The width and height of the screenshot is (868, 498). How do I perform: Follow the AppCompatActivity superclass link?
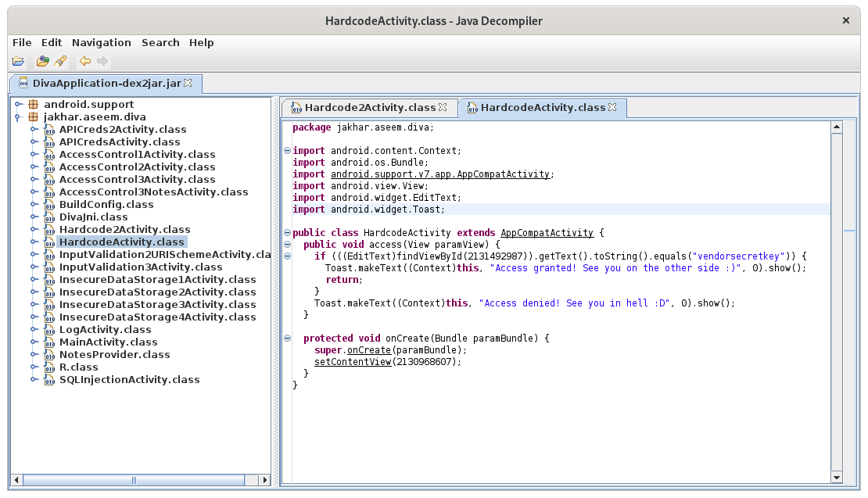click(547, 233)
